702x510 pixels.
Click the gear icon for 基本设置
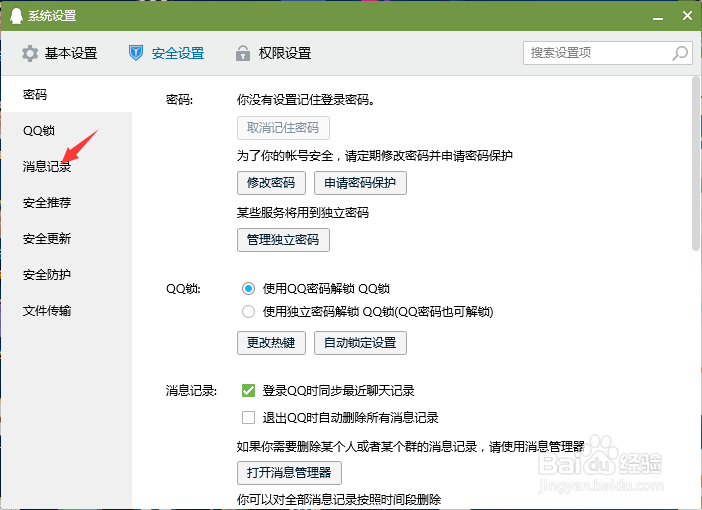pyautogui.click(x=30, y=53)
